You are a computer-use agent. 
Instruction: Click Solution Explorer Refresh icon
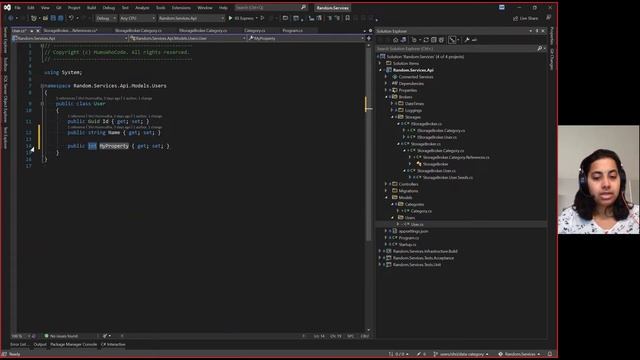[426, 40]
